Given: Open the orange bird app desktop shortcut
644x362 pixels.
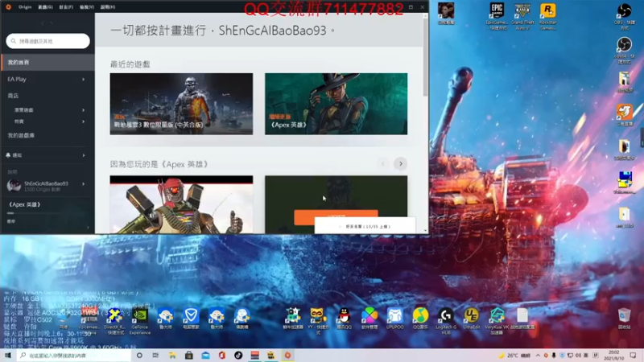Looking at the screenshot, I should click(x=625, y=115).
